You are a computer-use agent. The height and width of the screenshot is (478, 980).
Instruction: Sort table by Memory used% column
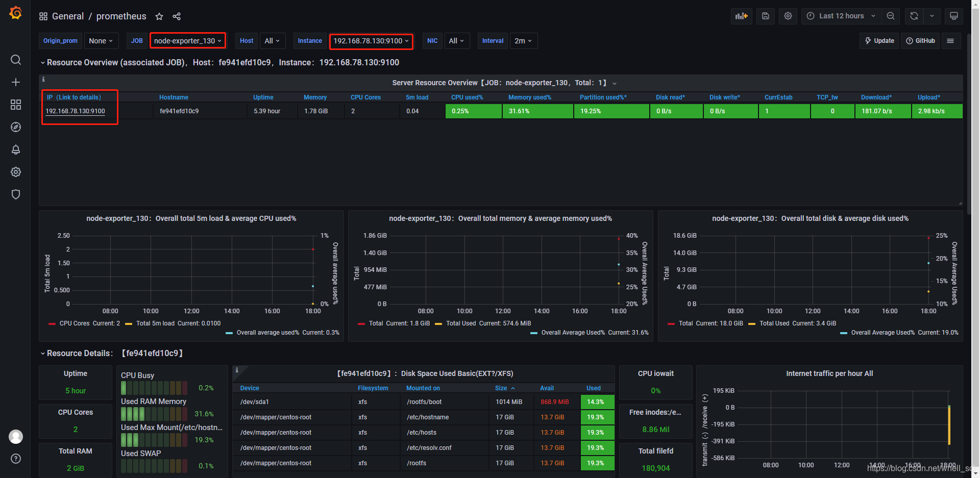[529, 97]
